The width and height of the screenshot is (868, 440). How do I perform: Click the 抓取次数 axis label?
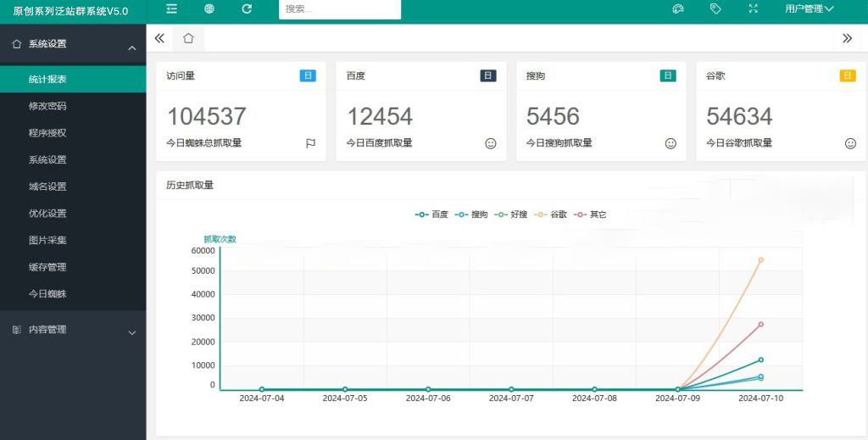220,239
